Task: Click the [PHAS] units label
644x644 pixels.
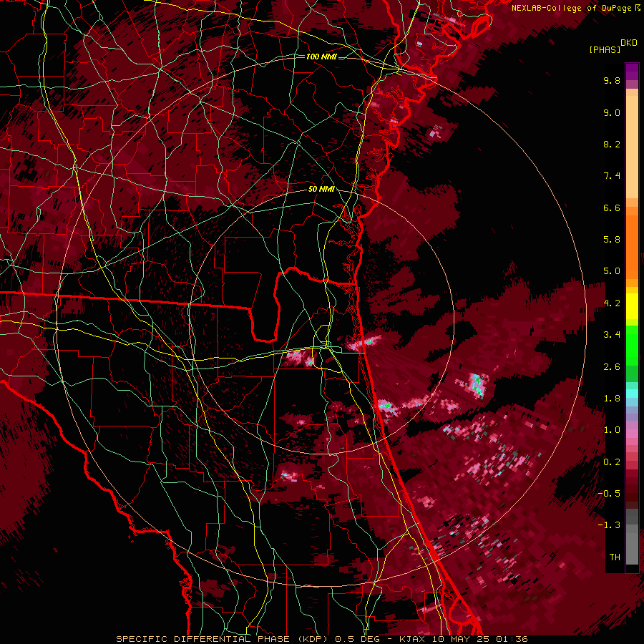Action: (x=605, y=49)
